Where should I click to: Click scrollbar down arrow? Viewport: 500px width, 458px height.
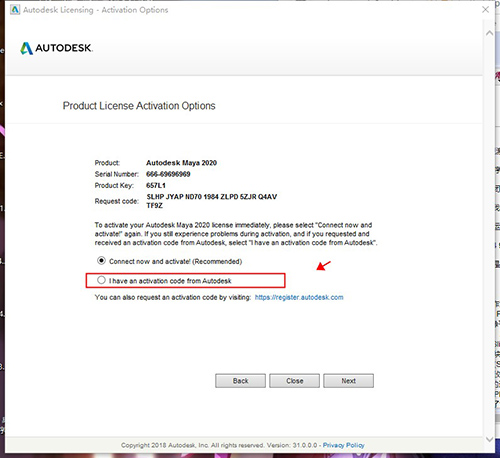(489, 439)
